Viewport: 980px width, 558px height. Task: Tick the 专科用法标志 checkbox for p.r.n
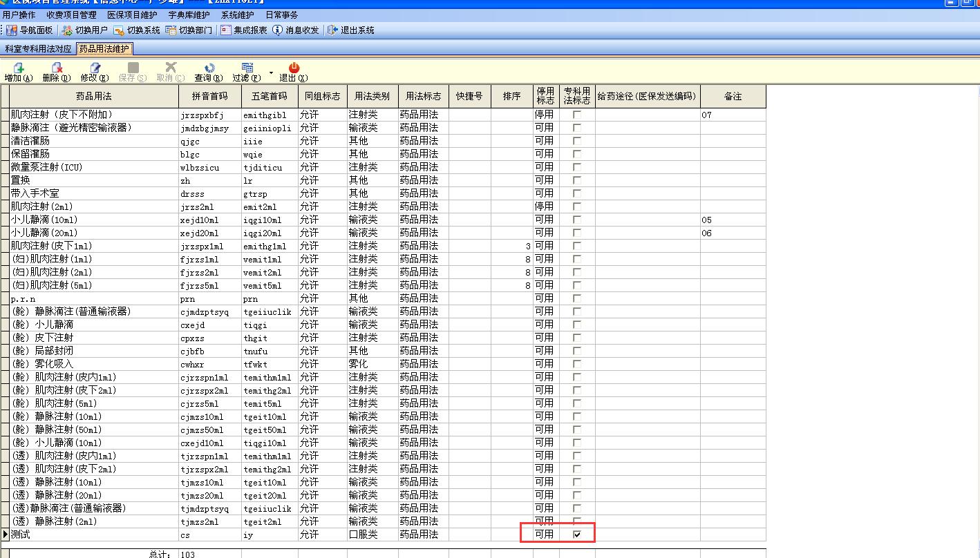[577, 298]
